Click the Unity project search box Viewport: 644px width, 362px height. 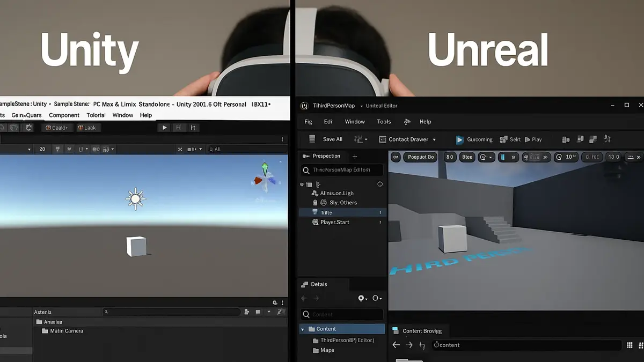172,312
